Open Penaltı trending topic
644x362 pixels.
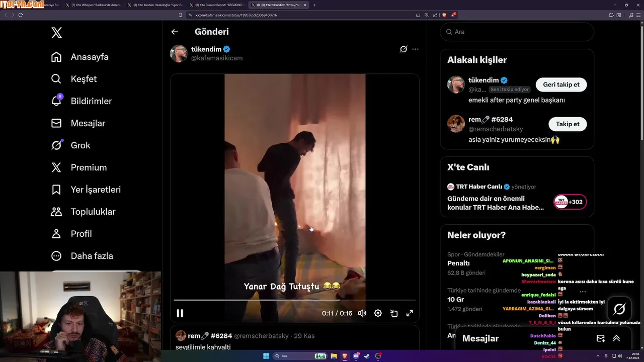pyautogui.click(x=458, y=263)
